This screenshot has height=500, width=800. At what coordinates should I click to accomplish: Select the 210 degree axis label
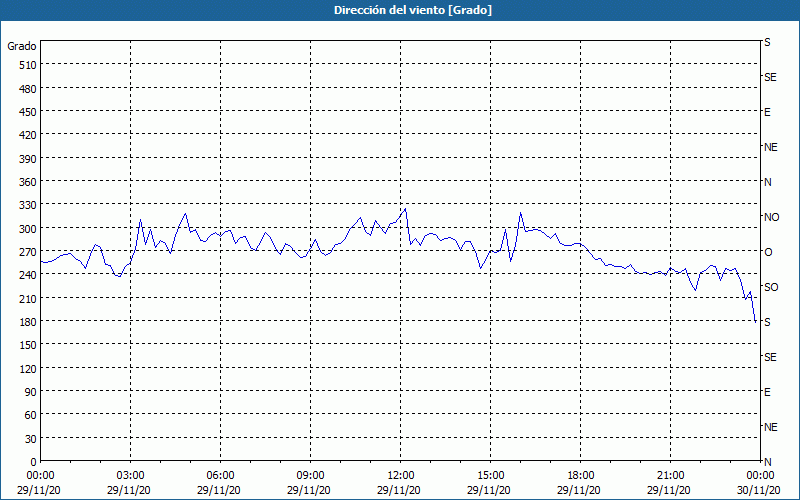point(29,298)
